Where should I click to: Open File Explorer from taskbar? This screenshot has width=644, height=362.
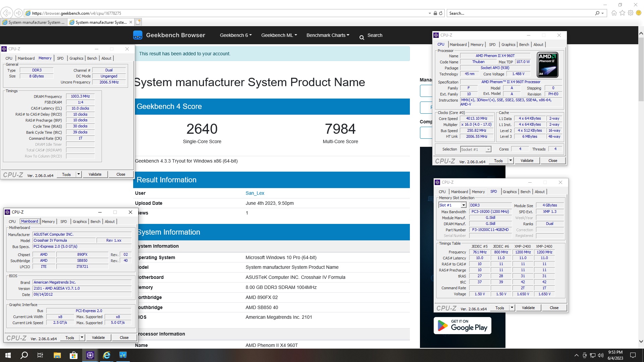(x=57, y=355)
